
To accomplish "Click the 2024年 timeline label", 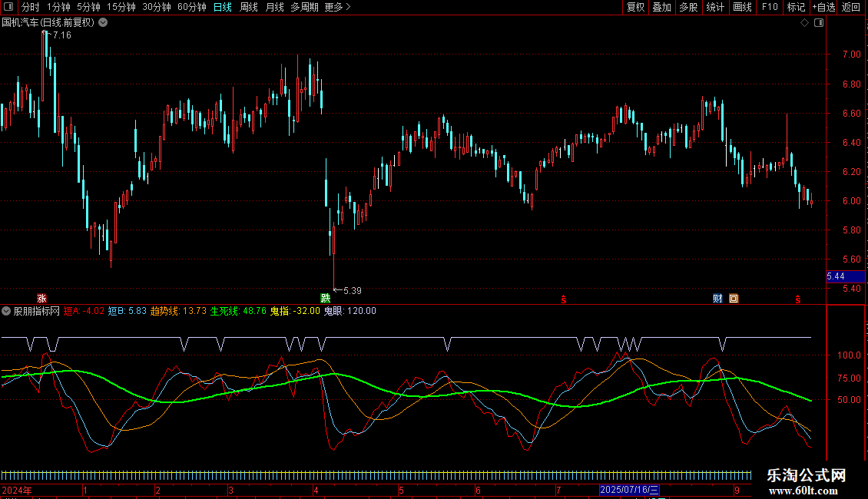I will 17,490.
